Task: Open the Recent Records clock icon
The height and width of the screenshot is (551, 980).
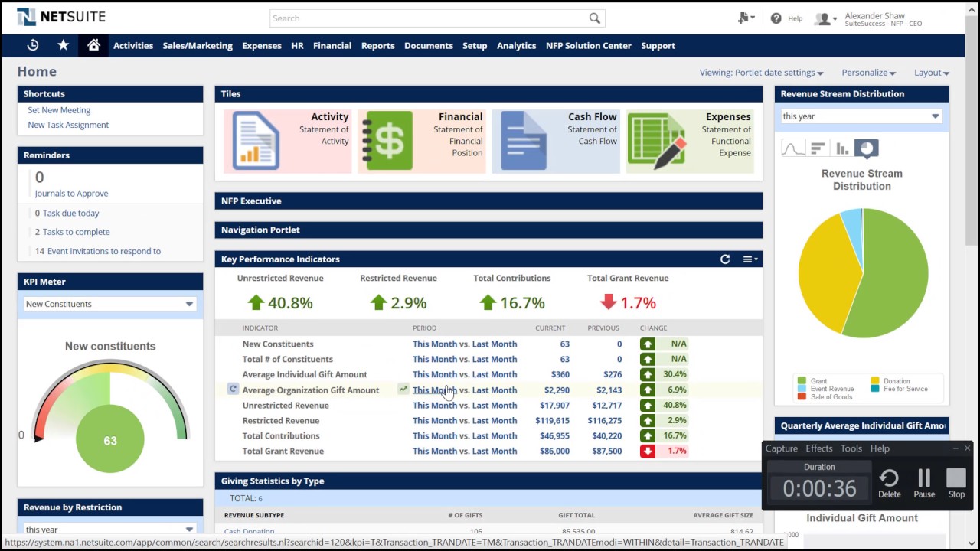Action: click(33, 45)
